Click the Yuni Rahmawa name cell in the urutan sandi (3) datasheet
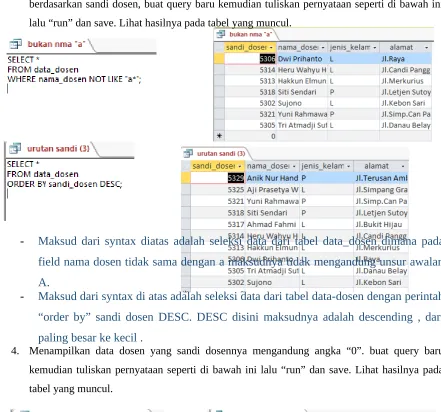This screenshot has height=412, width=441. coord(272,201)
